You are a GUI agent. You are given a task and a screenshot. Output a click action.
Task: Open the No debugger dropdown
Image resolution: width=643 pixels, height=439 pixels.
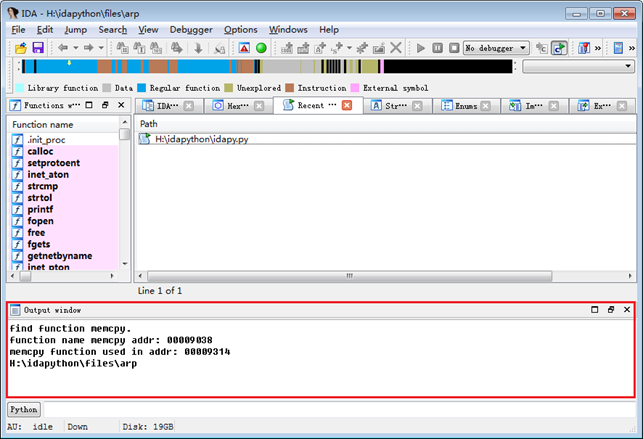click(496, 48)
